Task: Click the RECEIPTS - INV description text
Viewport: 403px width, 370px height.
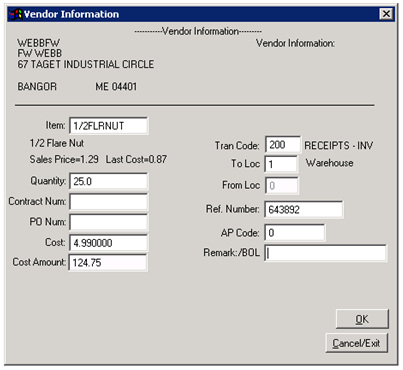Action: [339, 146]
